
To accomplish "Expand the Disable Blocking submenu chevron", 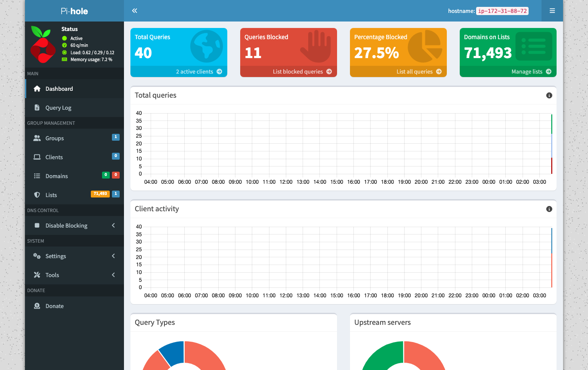I will click(x=113, y=225).
